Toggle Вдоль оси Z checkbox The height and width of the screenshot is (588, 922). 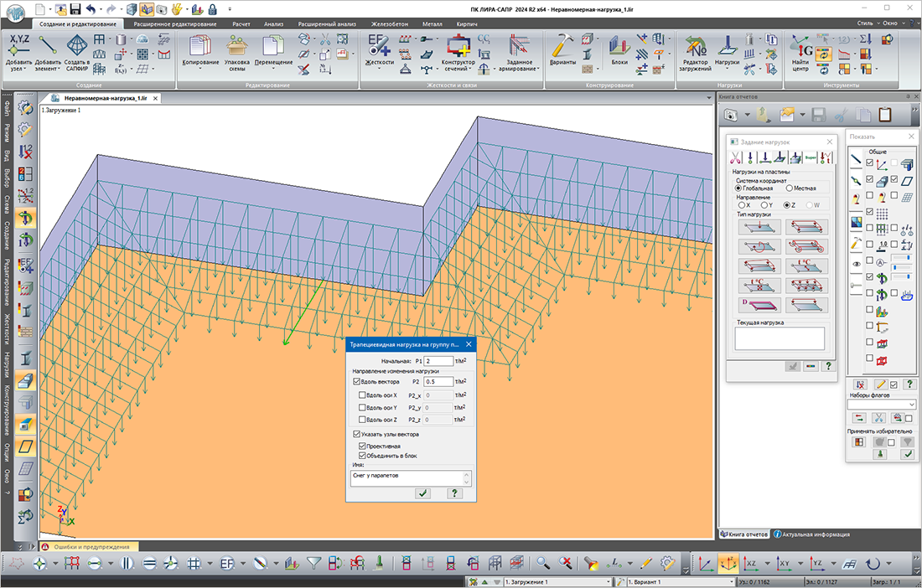click(x=362, y=420)
